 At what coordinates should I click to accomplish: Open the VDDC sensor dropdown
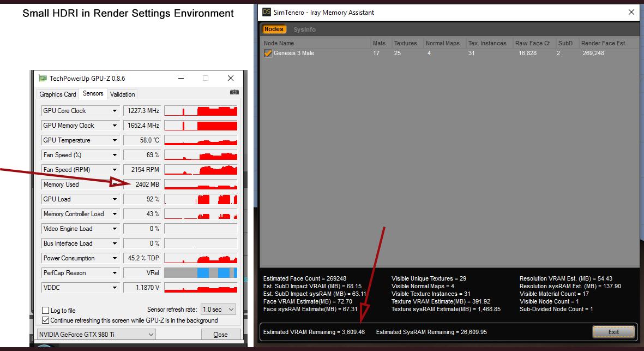pos(115,288)
